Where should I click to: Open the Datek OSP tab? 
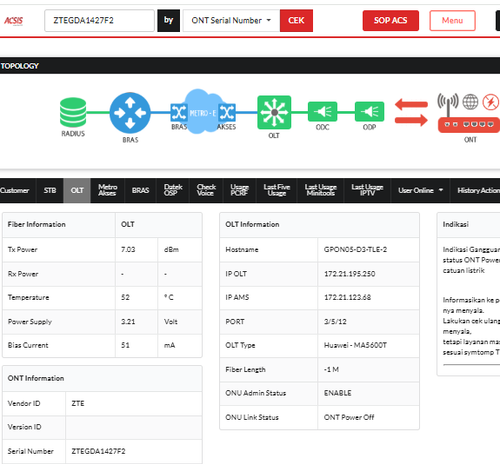point(173,190)
